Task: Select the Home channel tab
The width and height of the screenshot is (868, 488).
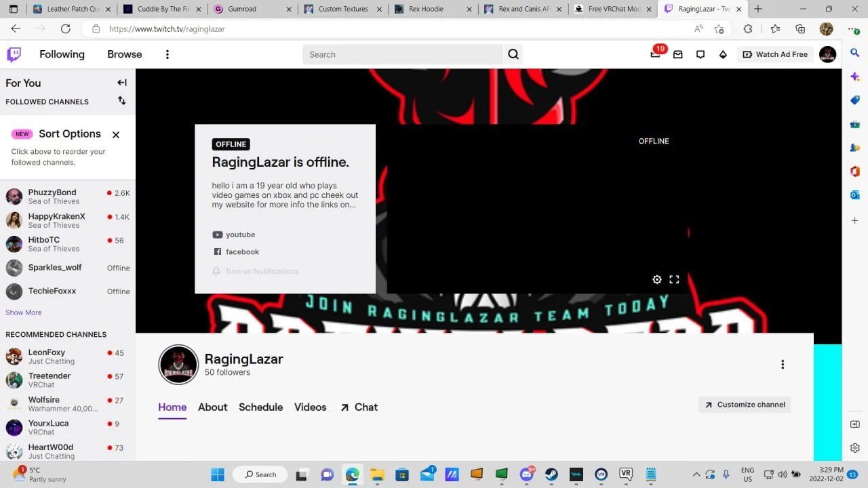Action: 172,407
